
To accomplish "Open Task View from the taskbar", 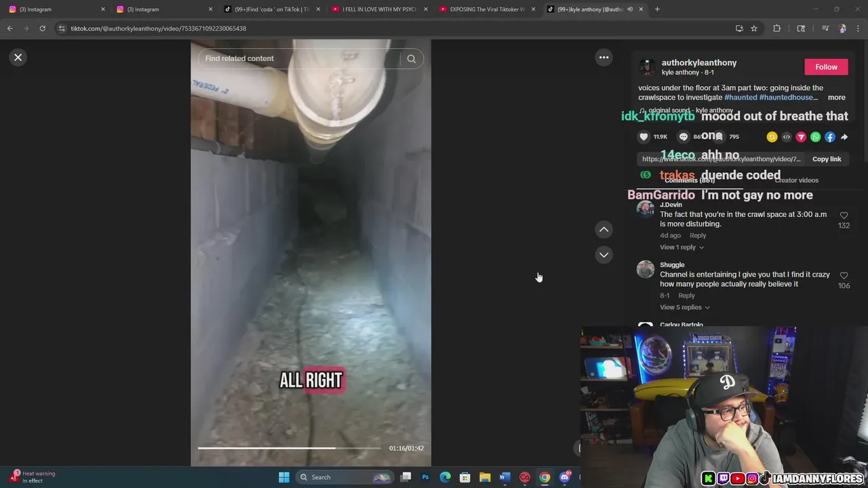I will click(406, 477).
